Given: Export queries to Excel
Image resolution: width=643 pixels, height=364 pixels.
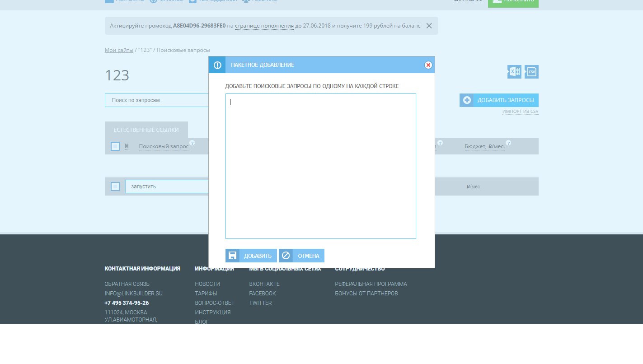Looking at the screenshot, I should [x=514, y=72].
